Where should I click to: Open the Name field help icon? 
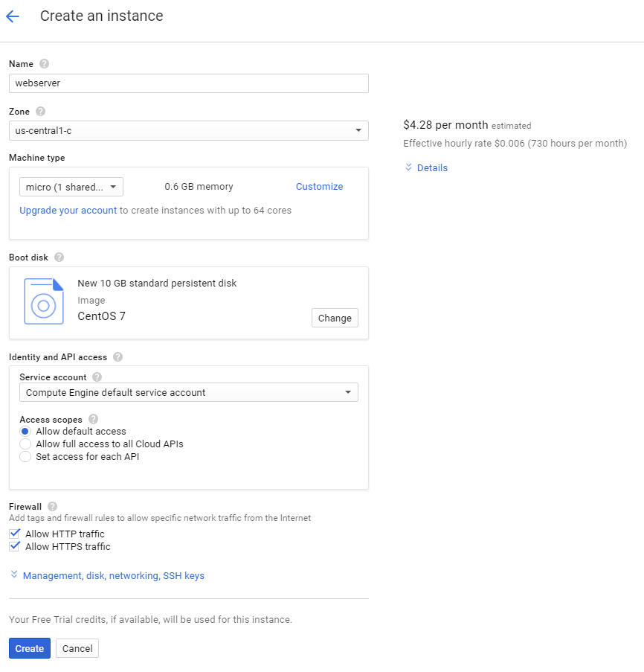(x=42, y=64)
